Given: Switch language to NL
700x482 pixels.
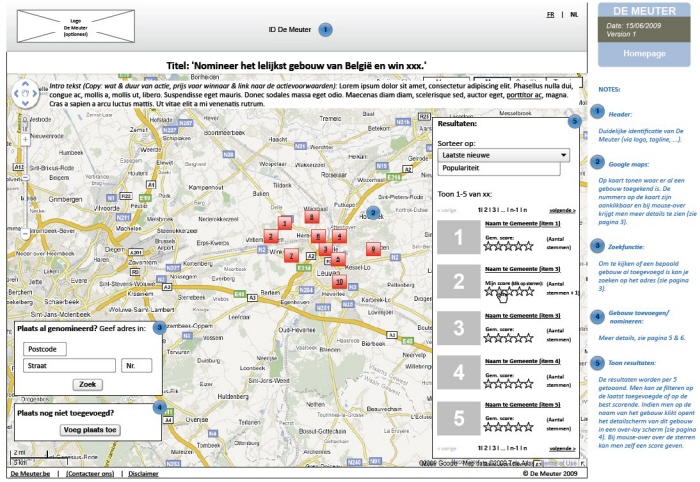Looking at the screenshot, I should coord(574,15).
